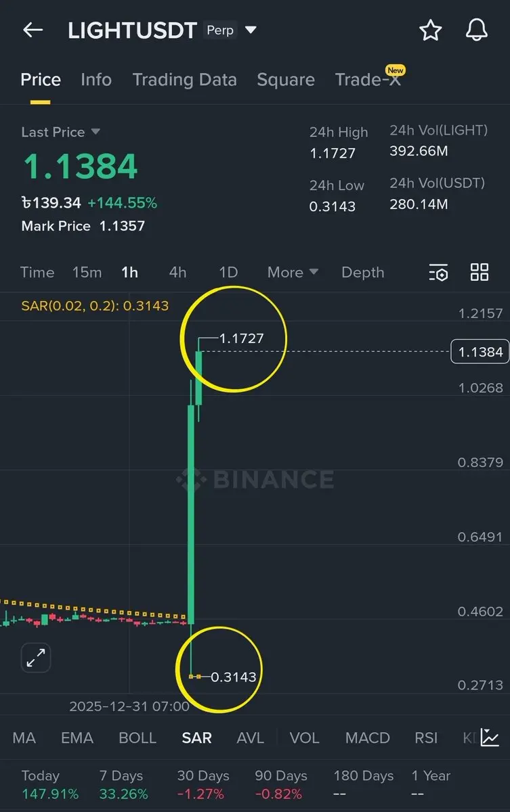510x812 pixels.
Task: Tap the 30 Days -1.27% performance
Action: tap(203, 785)
